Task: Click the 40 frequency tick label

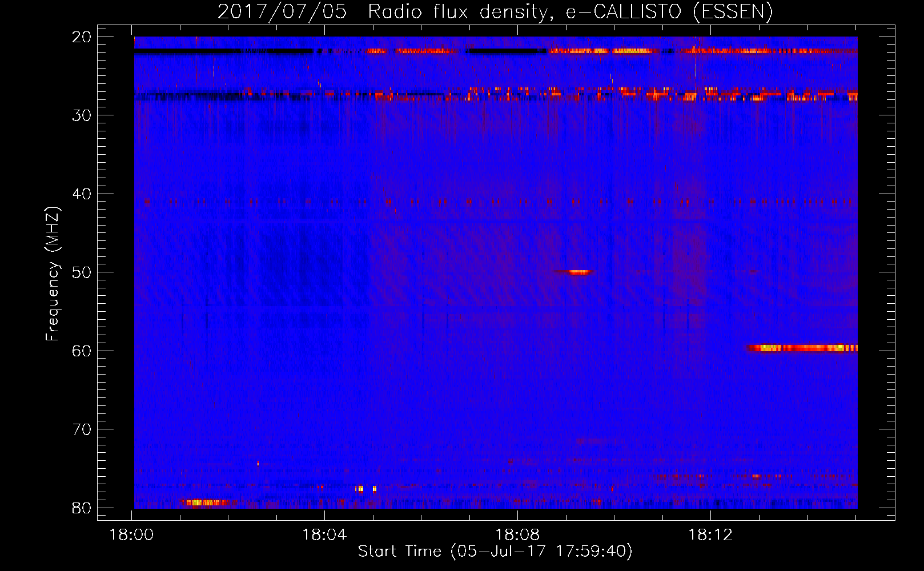Action: (82, 194)
